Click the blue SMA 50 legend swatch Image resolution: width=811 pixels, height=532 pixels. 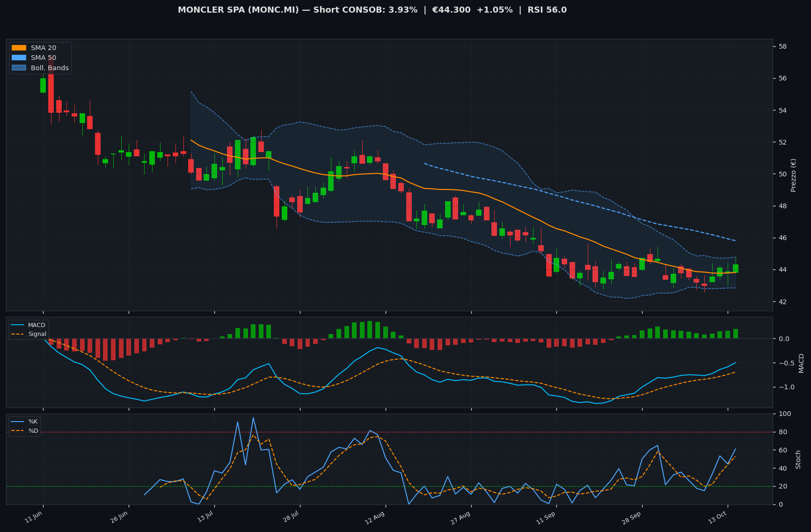click(19, 58)
